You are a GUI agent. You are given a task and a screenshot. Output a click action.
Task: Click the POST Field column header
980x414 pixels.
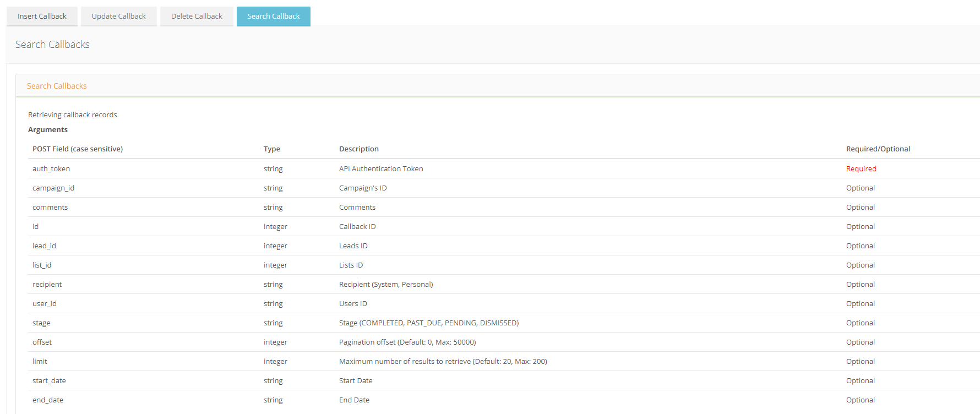pyautogui.click(x=78, y=149)
